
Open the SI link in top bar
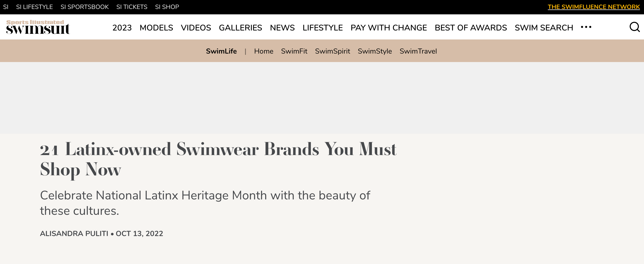pos(6,7)
